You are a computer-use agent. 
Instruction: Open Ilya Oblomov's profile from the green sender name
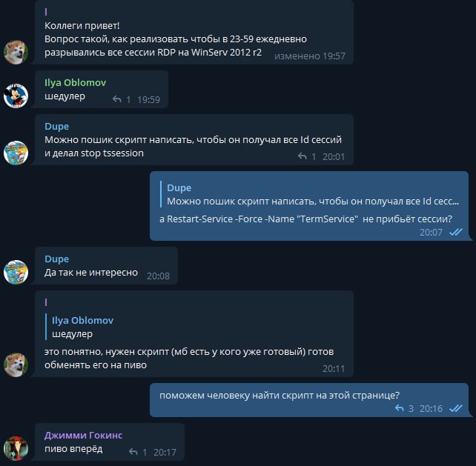click(x=76, y=82)
